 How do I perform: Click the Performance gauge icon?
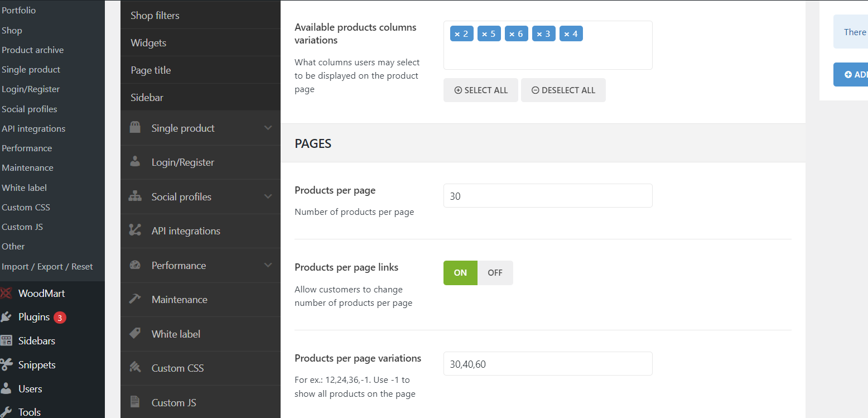(x=135, y=265)
